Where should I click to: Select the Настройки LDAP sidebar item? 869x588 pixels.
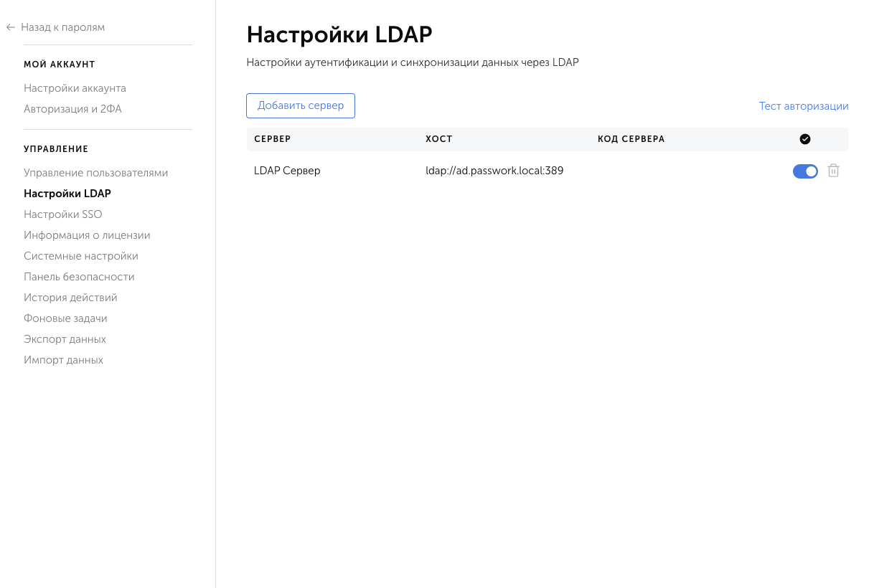[67, 193]
